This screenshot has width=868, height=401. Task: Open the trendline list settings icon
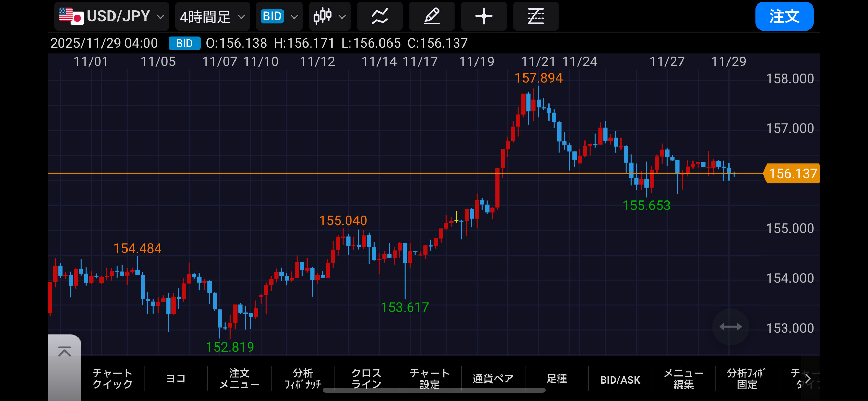(535, 16)
